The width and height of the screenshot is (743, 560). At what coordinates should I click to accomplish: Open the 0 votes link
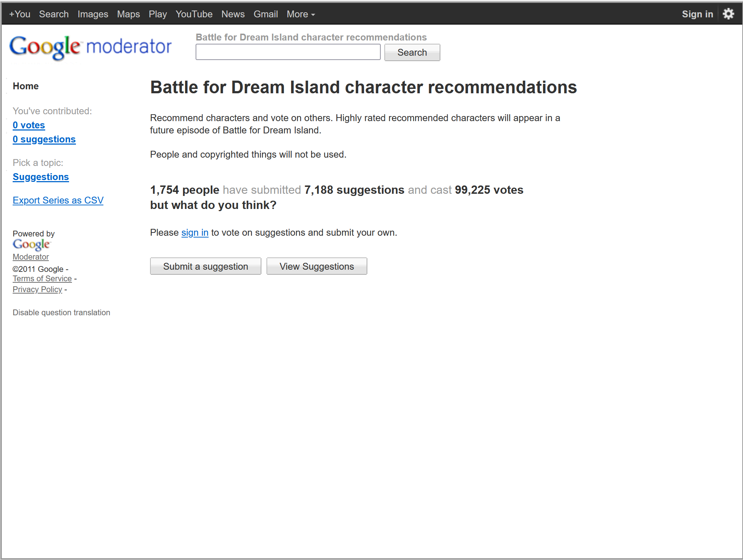pyautogui.click(x=29, y=125)
